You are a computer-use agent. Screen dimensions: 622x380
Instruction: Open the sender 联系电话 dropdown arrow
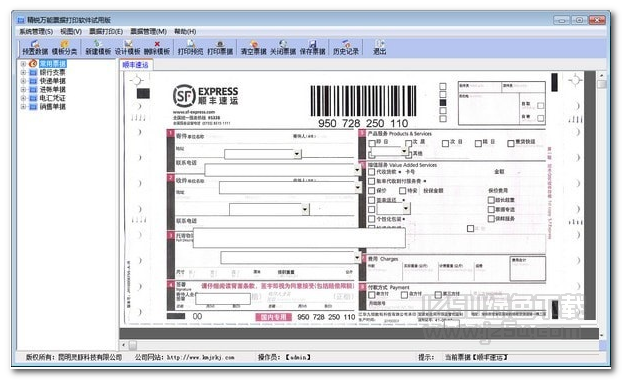(x=357, y=170)
